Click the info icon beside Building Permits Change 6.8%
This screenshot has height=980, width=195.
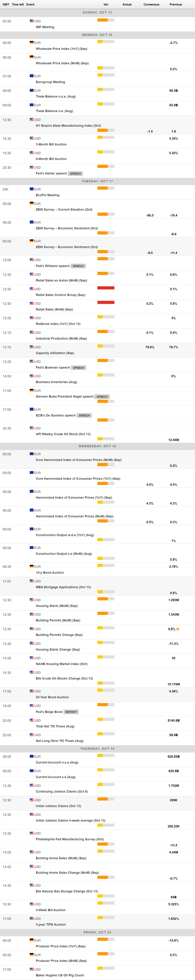[177, 629]
